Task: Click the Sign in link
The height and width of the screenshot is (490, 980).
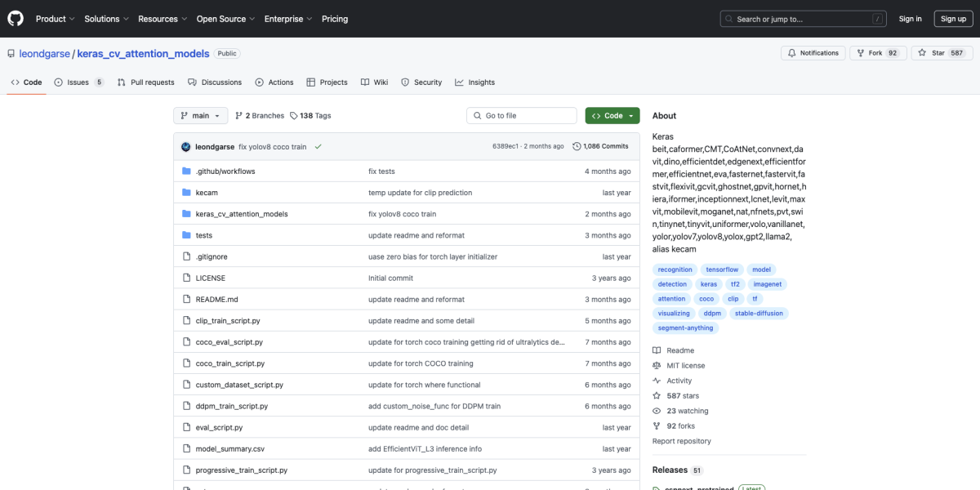Action: pos(911,19)
